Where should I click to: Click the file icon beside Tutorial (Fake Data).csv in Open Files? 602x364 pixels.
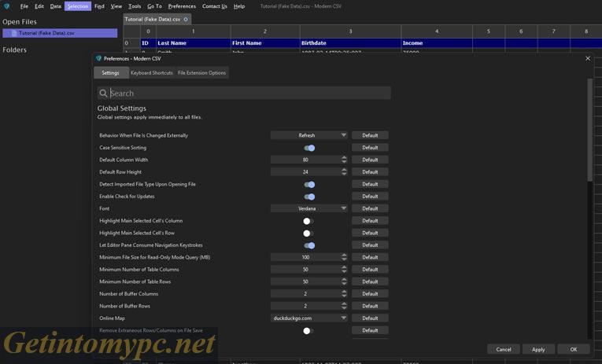coord(14,33)
